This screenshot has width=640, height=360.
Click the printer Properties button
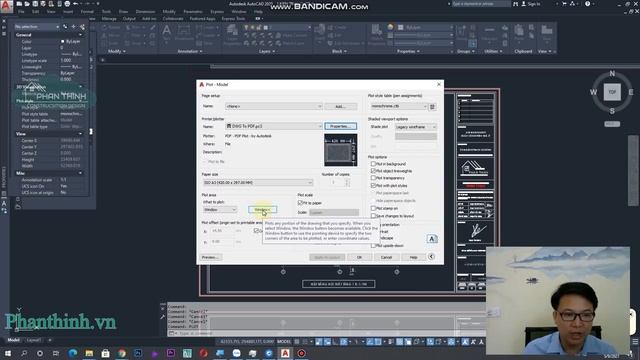coord(340,126)
